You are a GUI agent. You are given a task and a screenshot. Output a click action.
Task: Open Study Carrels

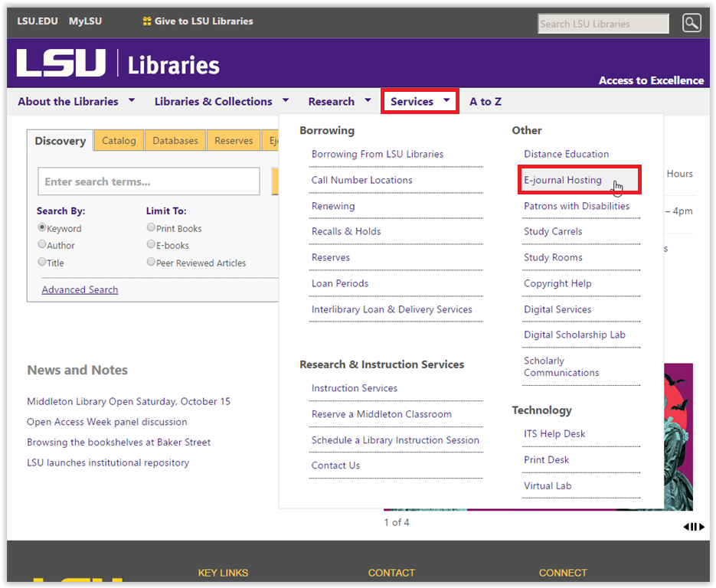coord(553,231)
